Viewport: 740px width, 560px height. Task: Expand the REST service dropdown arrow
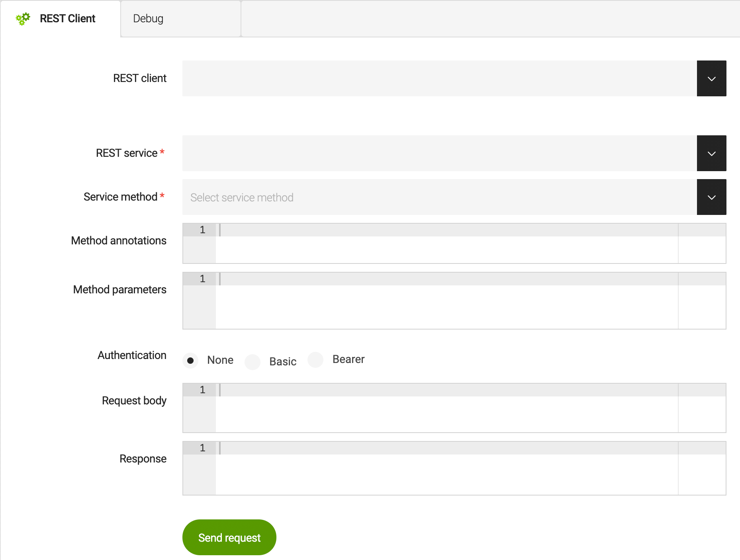click(711, 153)
